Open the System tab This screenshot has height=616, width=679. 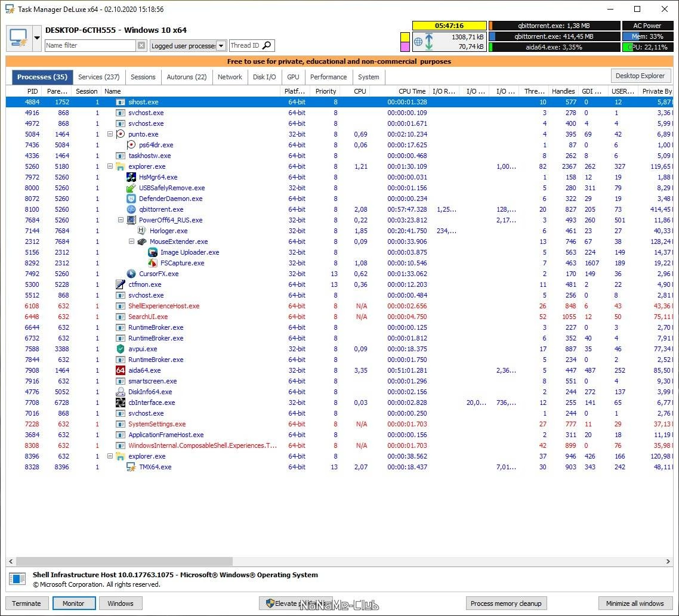(x=369, y=77)
